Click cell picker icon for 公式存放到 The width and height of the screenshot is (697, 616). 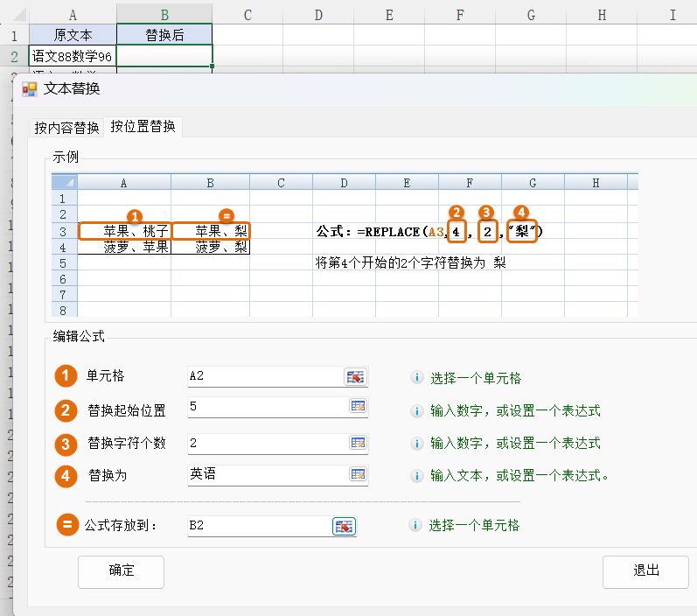pyautogui.click(x=344, y=526)
